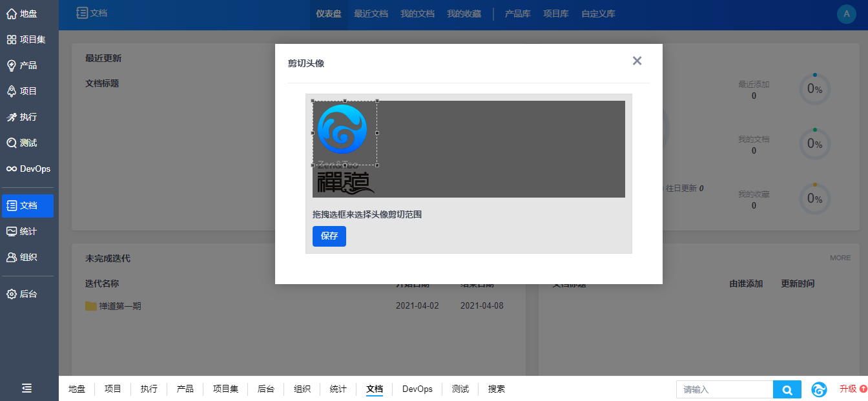Go to the 产品库 tab
This screenshot has width=868, height=401.
click(x=517, y=14)
